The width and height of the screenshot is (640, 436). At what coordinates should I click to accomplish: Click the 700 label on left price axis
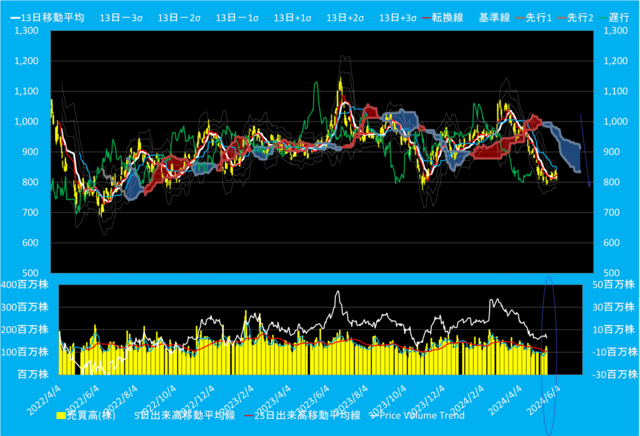click(x=30, y=212)
